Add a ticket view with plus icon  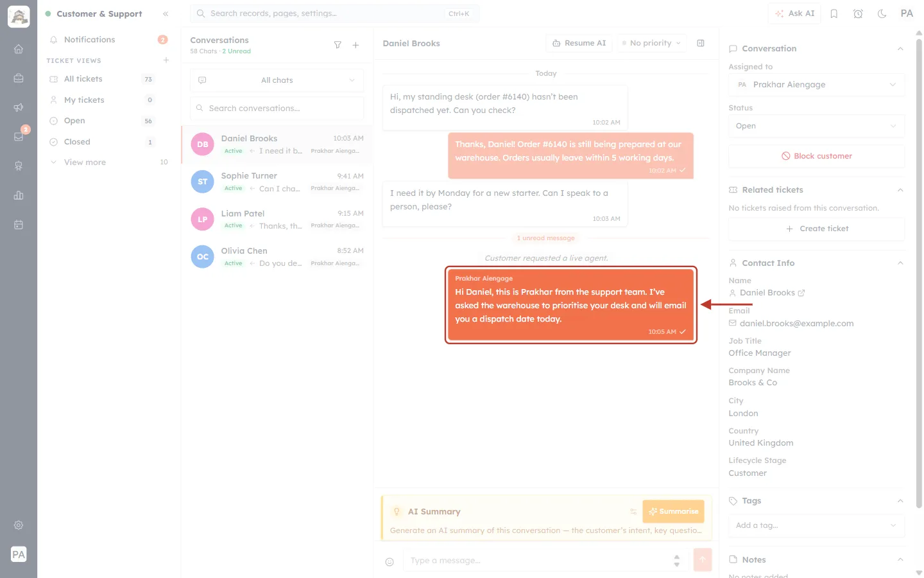[166, 60]
